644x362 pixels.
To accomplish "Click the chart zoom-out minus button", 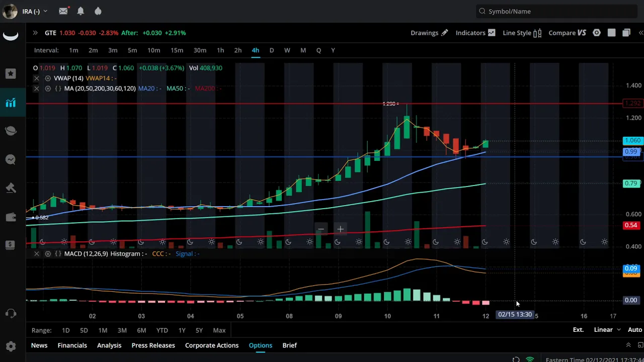I will coord(320,230).
